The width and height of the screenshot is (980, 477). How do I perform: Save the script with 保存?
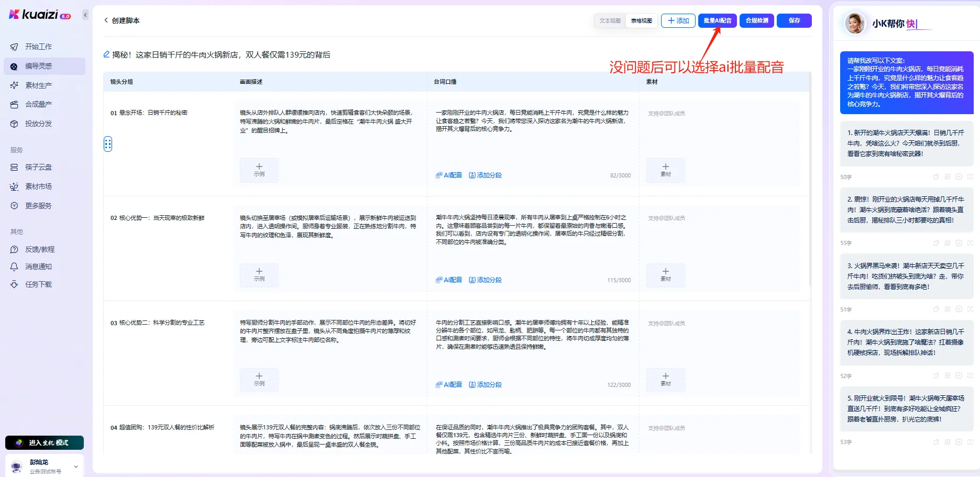pos(795,21)
